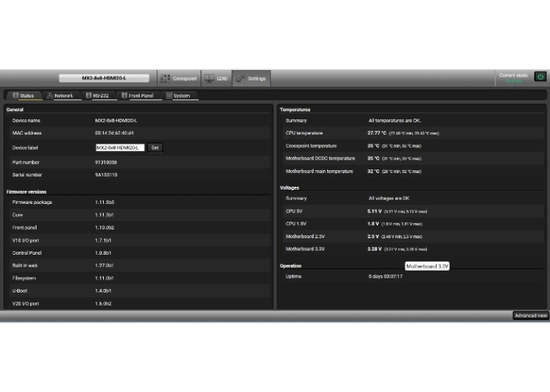Screen dimensions: 550x392
Task: Click the serial number 9A155113
Action: (106, 175)
